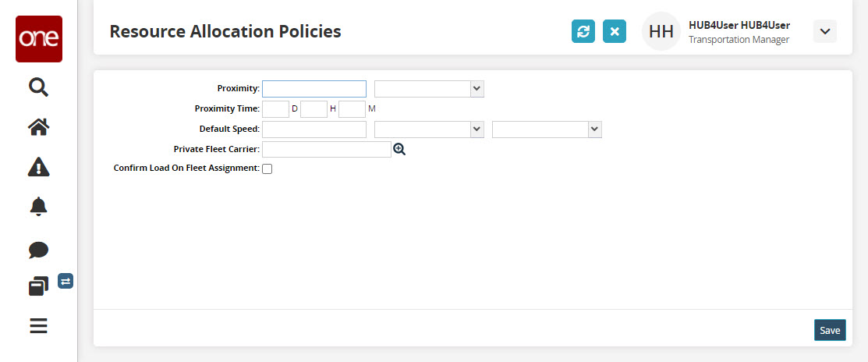Toggle Confirm Load On Fleet Assignment checkbox
Image resolution: width=868 pixels, height=362 pixels.
[x=267, y=169]
